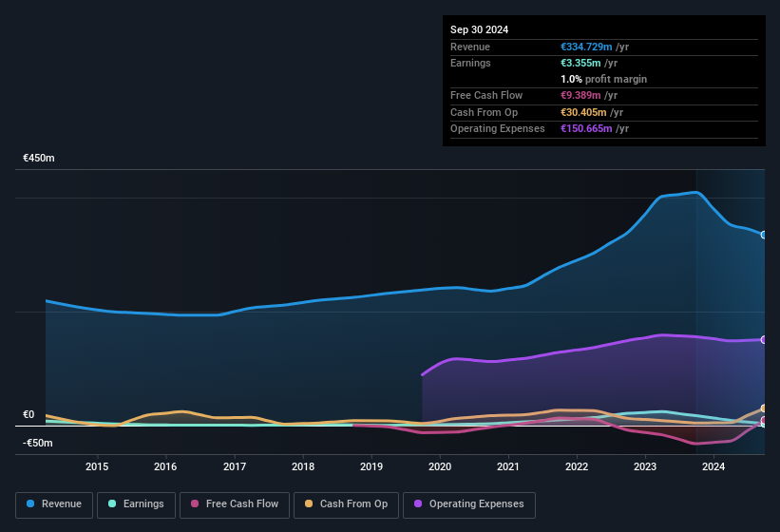Click the Revenue label in tooltip
This screenshot has height=532, width=780.
[470, 47]
